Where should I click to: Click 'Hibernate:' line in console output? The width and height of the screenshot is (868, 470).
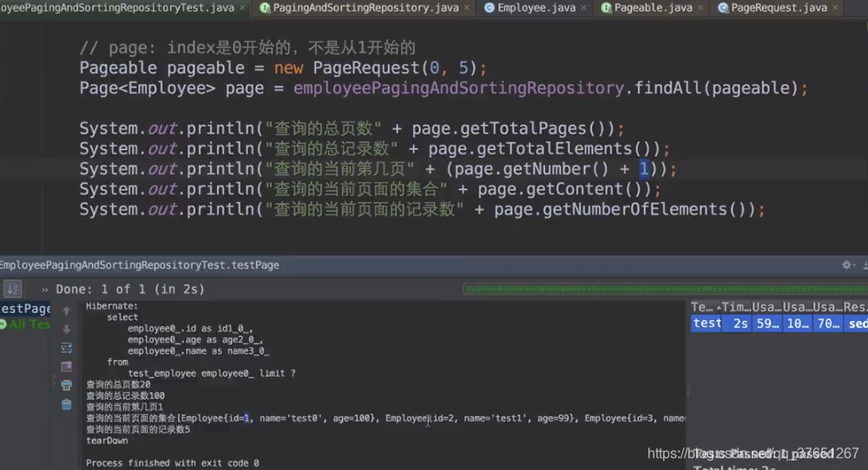[x=112, y=306]
